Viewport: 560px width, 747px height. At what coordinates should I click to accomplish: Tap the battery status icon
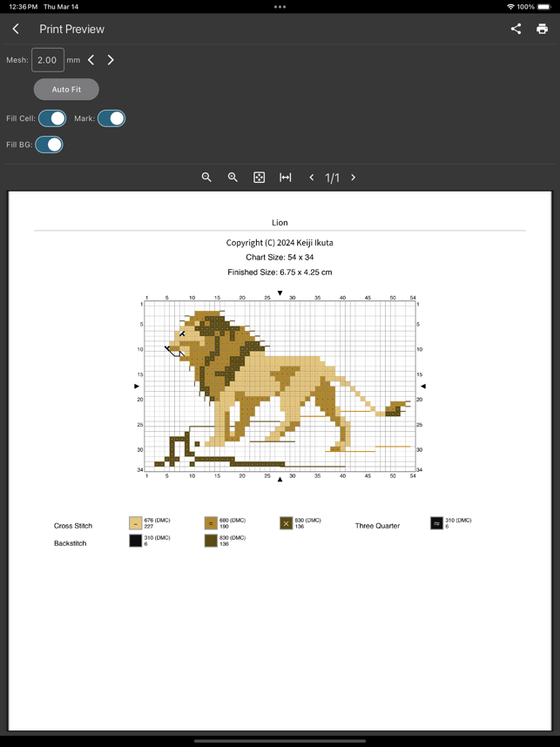pos(544,7)
